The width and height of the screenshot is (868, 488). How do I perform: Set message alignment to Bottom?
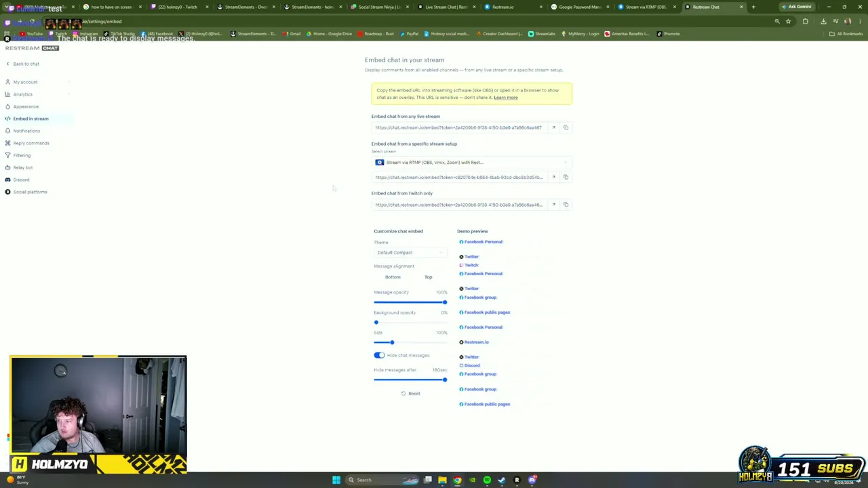tap(393, 277)
